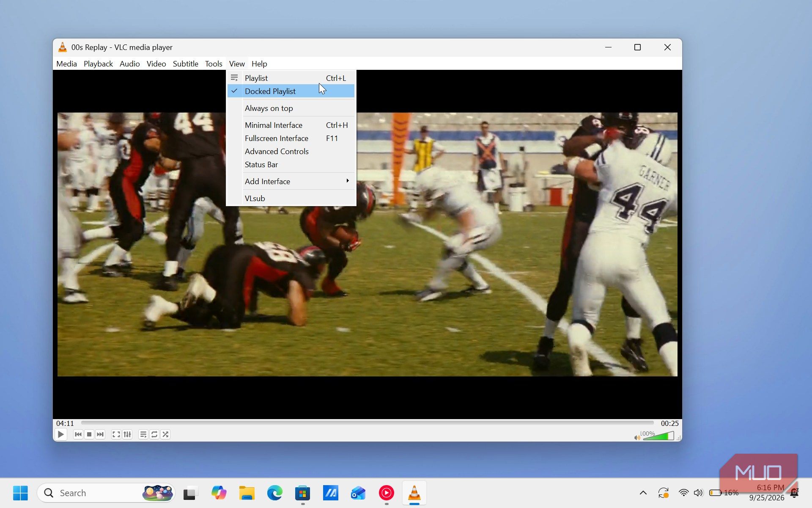The height and width of the screenshot is (508, 812).
Task: Enable Advanced Controls option
Action: 291,151
